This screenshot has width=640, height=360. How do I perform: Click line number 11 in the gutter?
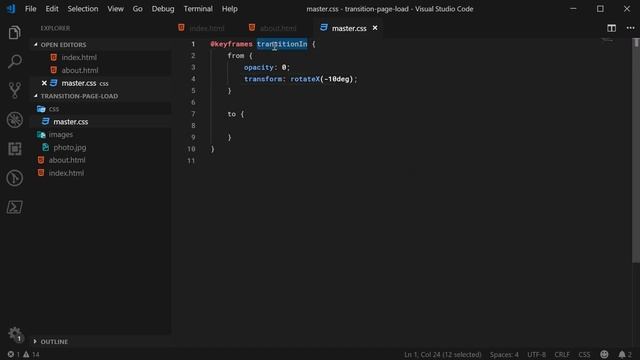[191, 161]
